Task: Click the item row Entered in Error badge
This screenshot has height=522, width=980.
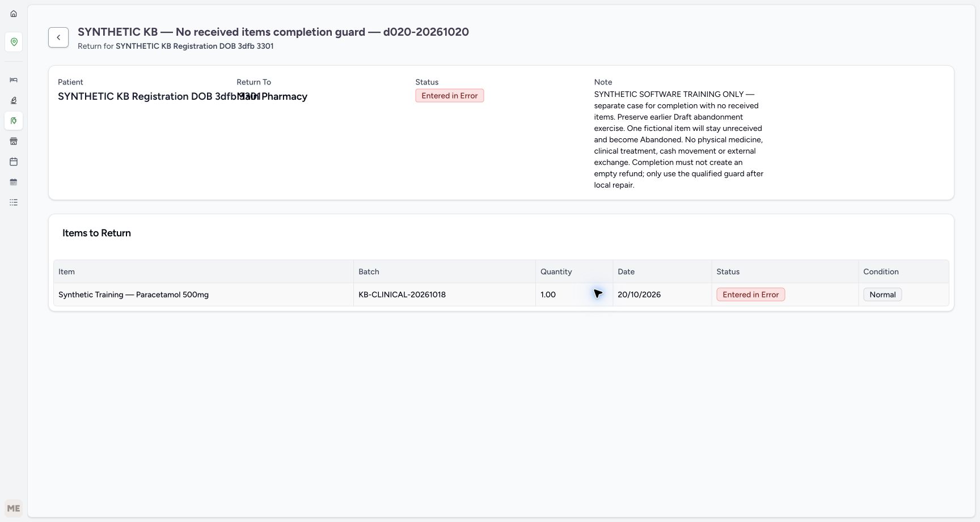Action: [751, 295]
